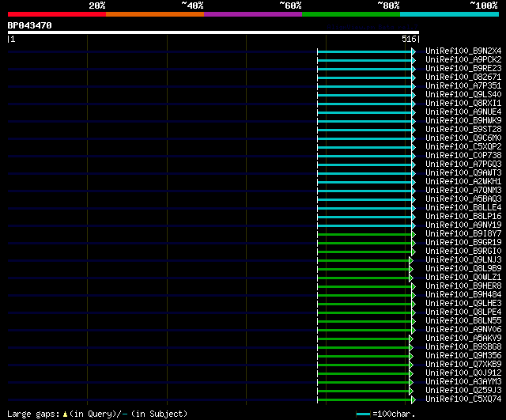The image size is (506, 420).
Task: Click the cyan =100char. scale bar sample
Action: pos(363,414)
